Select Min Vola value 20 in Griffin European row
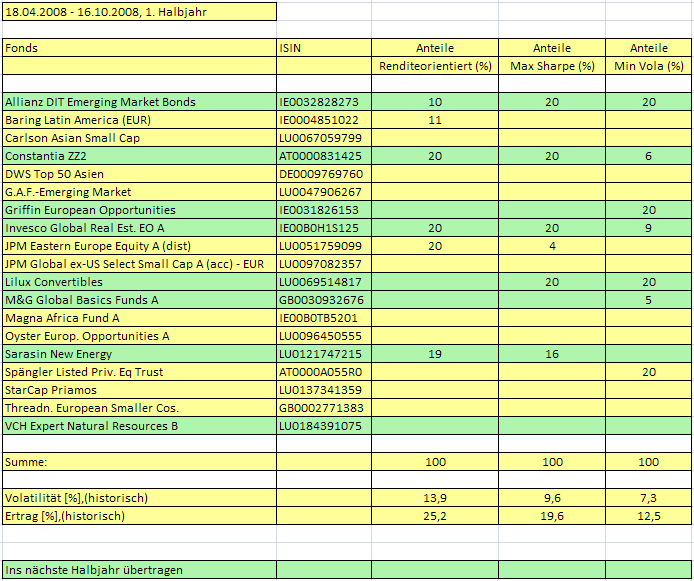Image resolution: width=694 pixels, height=581 pixels. click(648, 210)
